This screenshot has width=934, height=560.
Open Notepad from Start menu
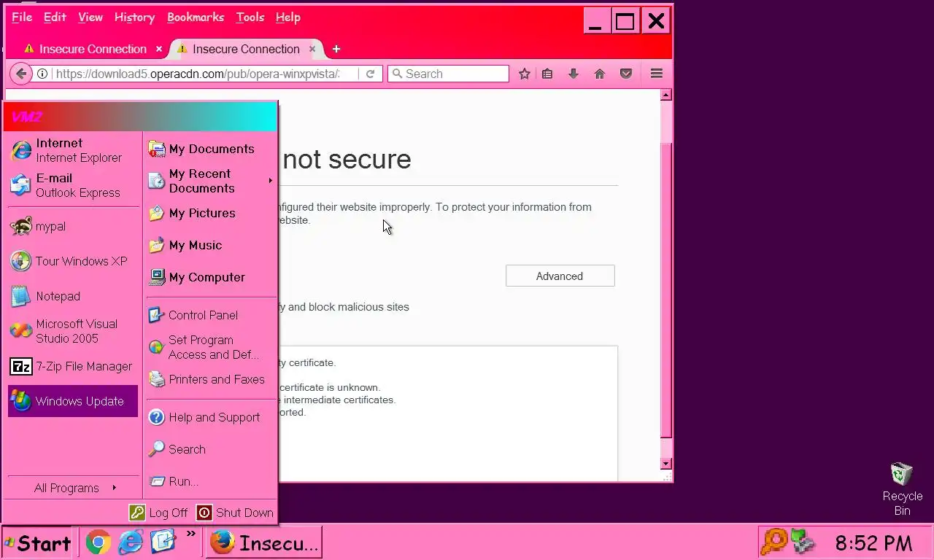[x=73, y=296]
